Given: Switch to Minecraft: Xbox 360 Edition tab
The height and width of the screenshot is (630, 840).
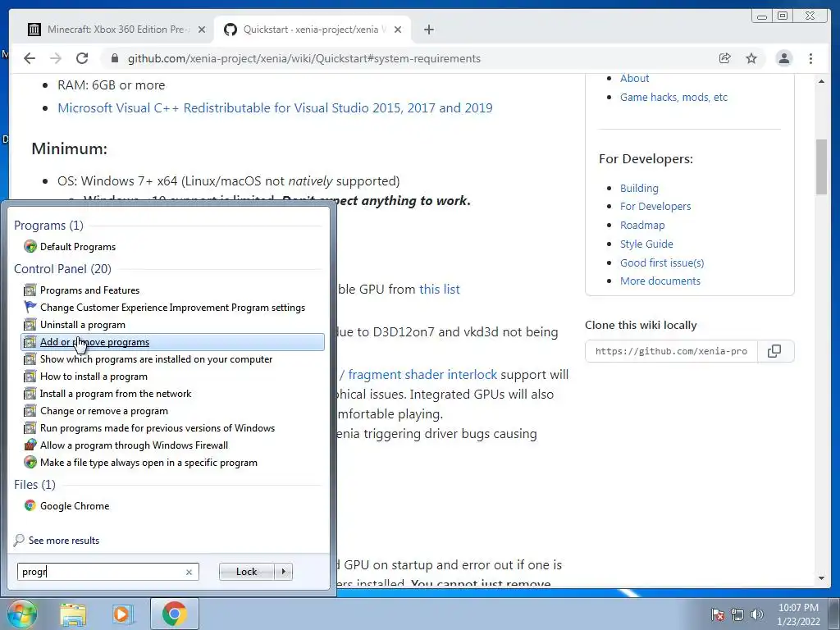Looking at the screenshot, I should pos(116,30).
